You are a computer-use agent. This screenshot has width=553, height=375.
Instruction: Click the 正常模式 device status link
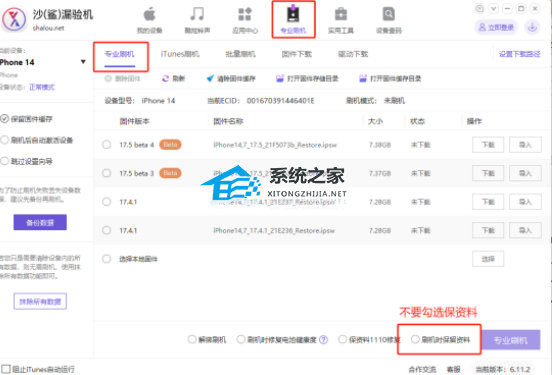42,87
